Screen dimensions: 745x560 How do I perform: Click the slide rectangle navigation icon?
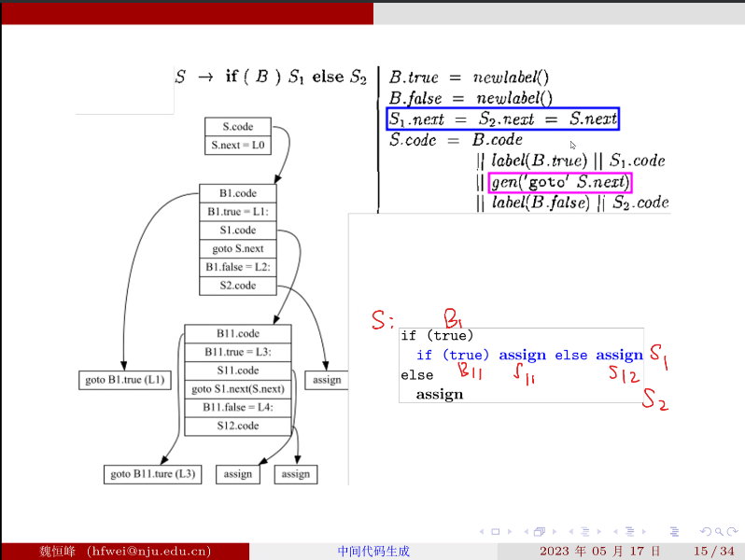coord(495,531)
